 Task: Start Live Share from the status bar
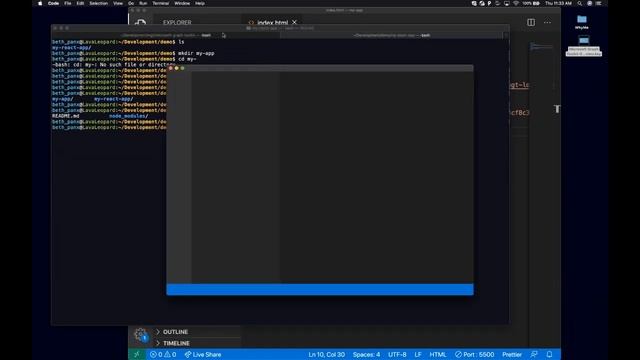[x=202, y=354]
